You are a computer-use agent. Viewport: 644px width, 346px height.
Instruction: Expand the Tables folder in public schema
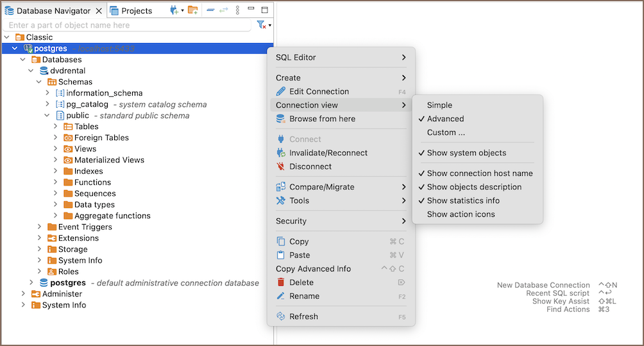coord(56,126)
